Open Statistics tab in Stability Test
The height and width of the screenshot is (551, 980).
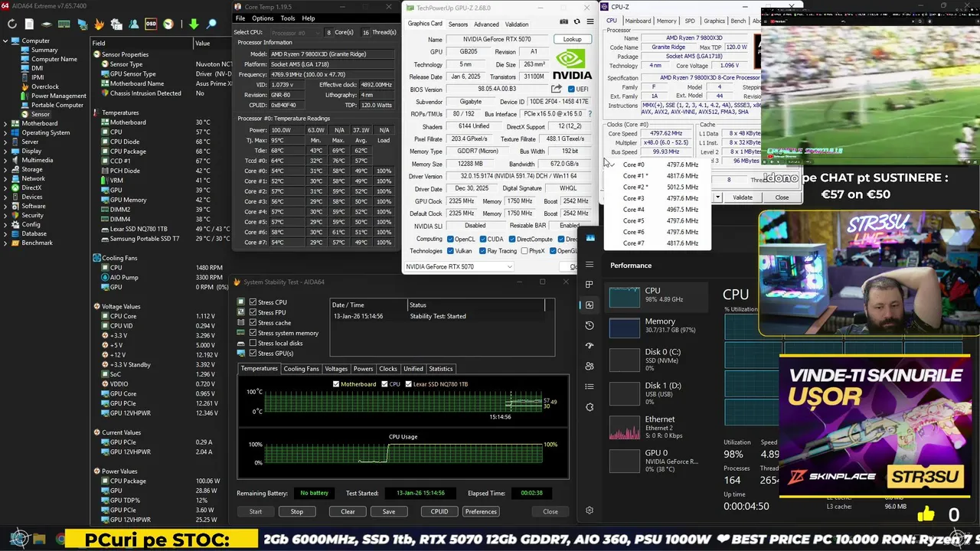(440, 369)
